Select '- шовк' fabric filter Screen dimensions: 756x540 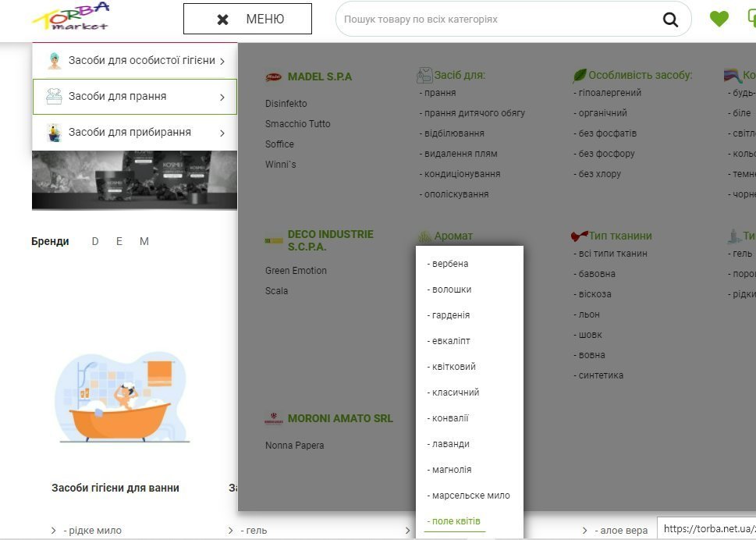click(x=587, y=335)
